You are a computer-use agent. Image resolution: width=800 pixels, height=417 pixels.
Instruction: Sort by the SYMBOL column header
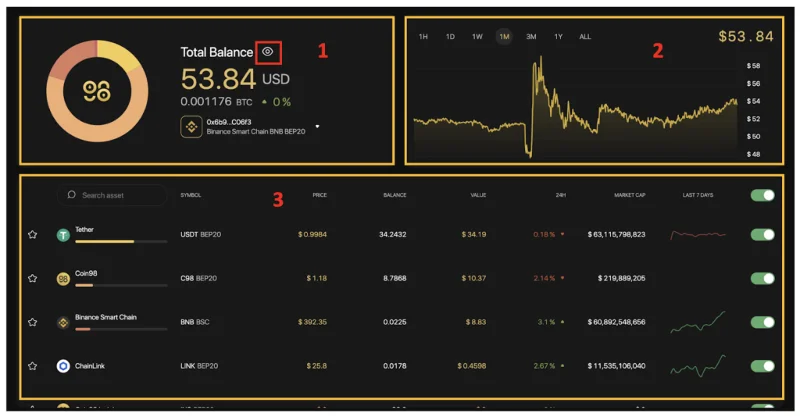tap(191, 195)
